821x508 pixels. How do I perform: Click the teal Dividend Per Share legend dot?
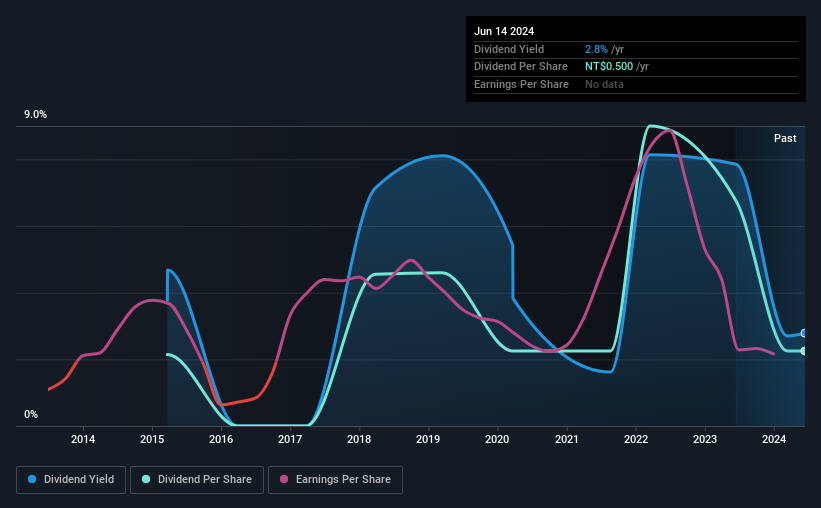pyautogui.click(x=146, y=479)
